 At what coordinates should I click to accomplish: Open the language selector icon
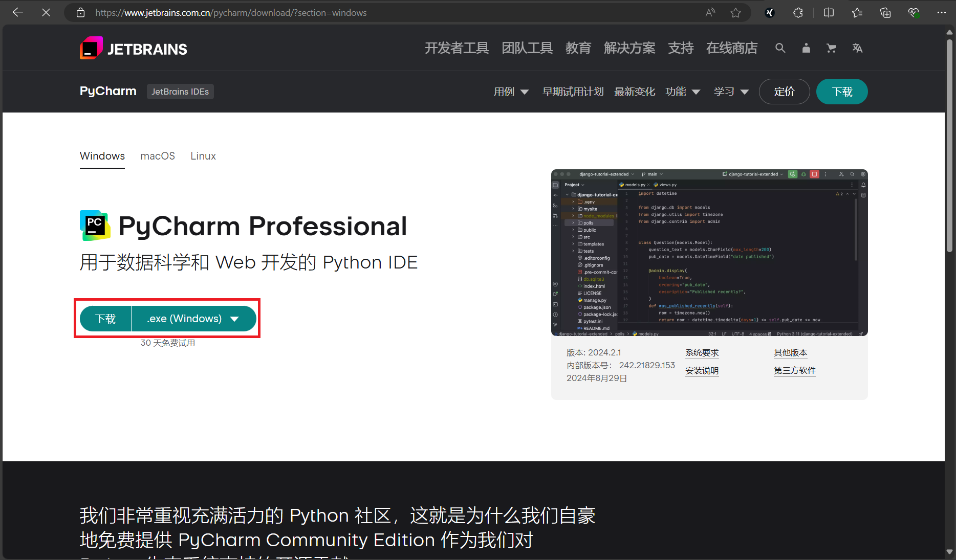(x=858, y=48)
